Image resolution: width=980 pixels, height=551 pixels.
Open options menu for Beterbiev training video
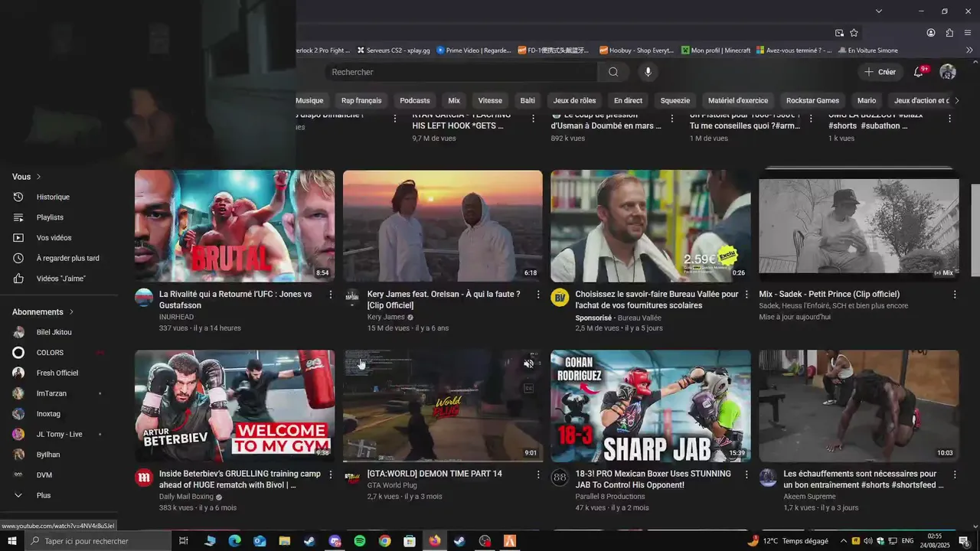pos(331,474)
